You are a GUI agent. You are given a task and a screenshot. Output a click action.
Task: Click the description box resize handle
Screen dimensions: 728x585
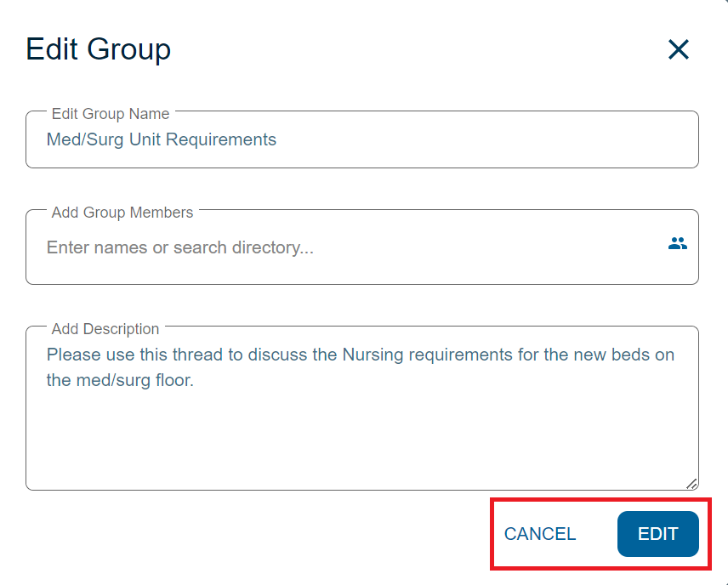click(691, 484)
